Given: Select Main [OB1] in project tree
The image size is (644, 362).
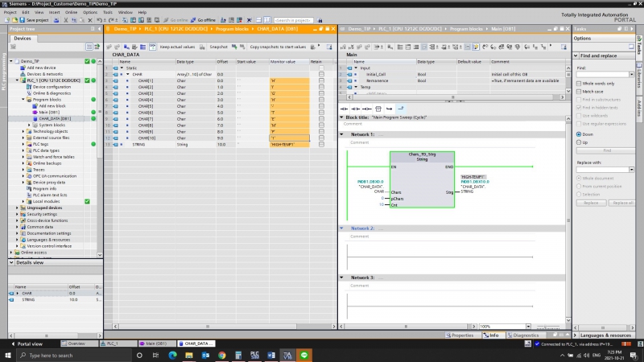Looking at the screenshot, I should tap(49, 112).
